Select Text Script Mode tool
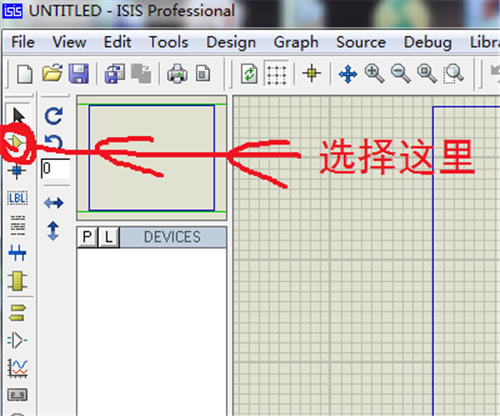Screen dimensions: 500x416 pyautogui.click(x=17, y=225)
